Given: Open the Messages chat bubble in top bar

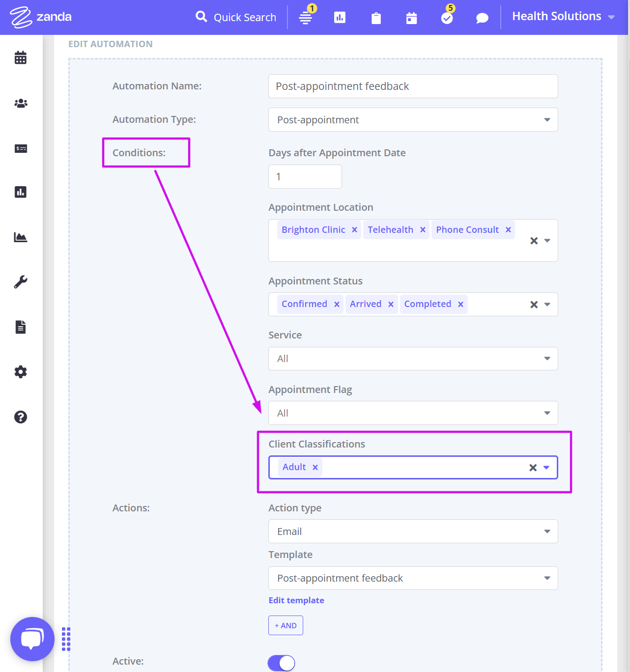Looking at the screenshot, I should (482, 17).
